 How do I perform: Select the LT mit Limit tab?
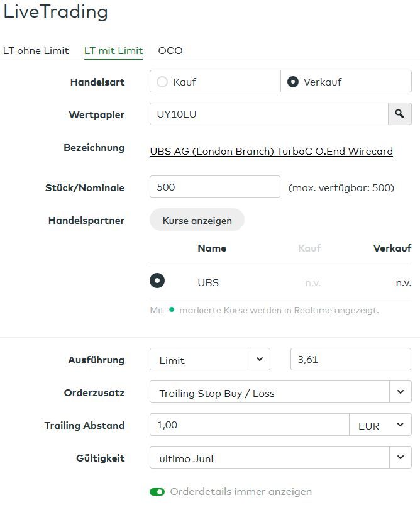113,50
